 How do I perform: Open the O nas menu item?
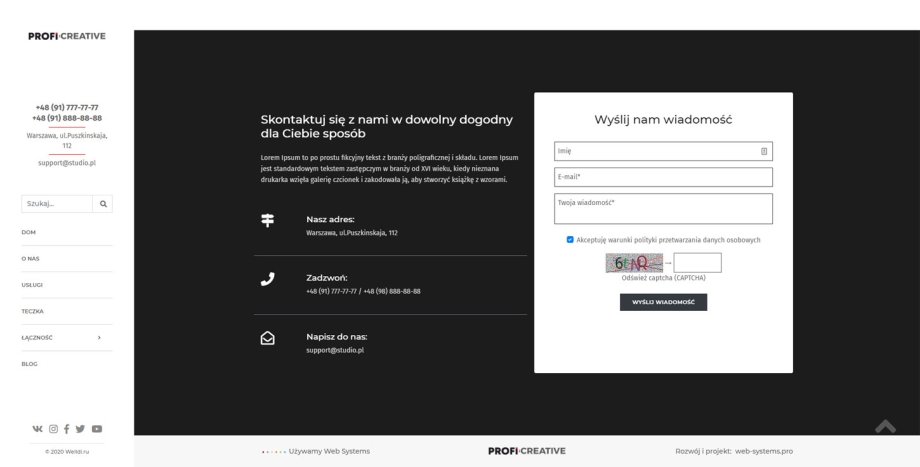31,258
